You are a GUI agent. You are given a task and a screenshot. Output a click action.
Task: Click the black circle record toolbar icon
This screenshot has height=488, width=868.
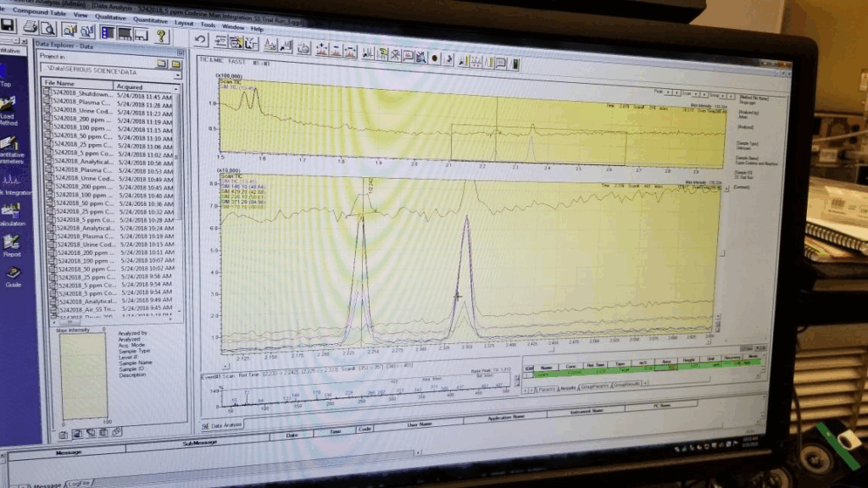435,58
